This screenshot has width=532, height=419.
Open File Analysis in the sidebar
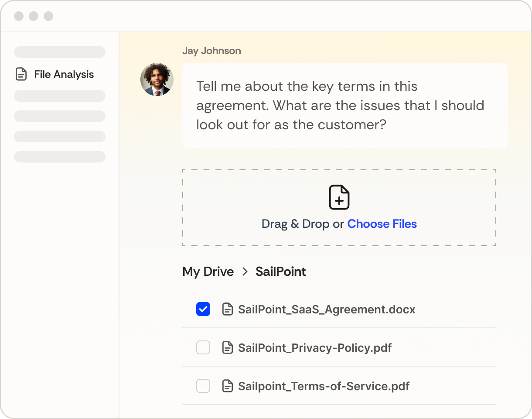55,74
